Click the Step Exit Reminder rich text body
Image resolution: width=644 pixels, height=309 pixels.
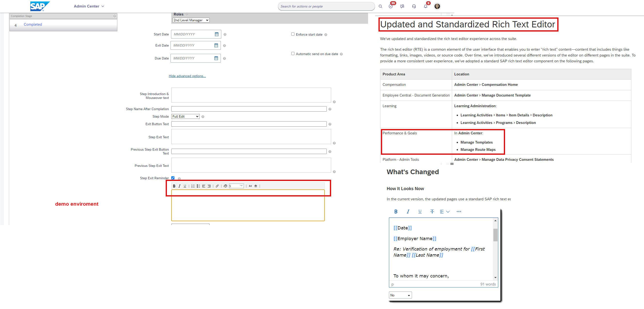coord(248,205)
